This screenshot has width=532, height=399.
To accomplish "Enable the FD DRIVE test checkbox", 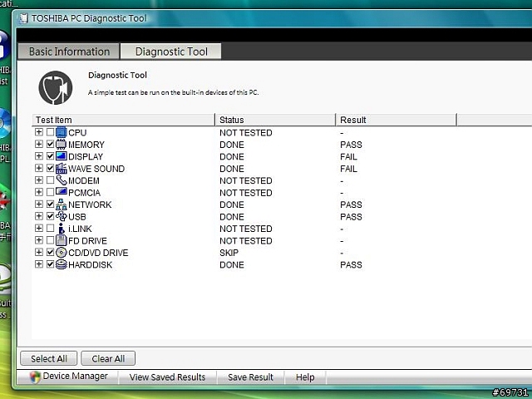I will point(50,240).
